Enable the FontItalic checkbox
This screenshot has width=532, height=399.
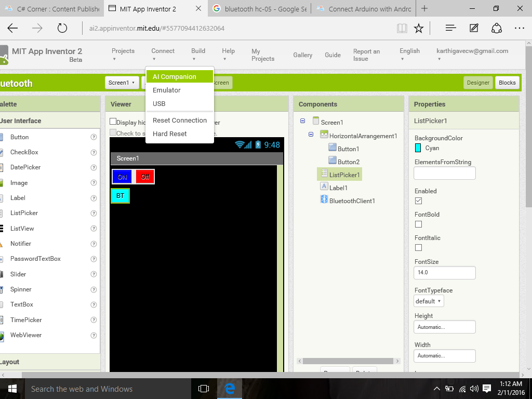point(418,248)
